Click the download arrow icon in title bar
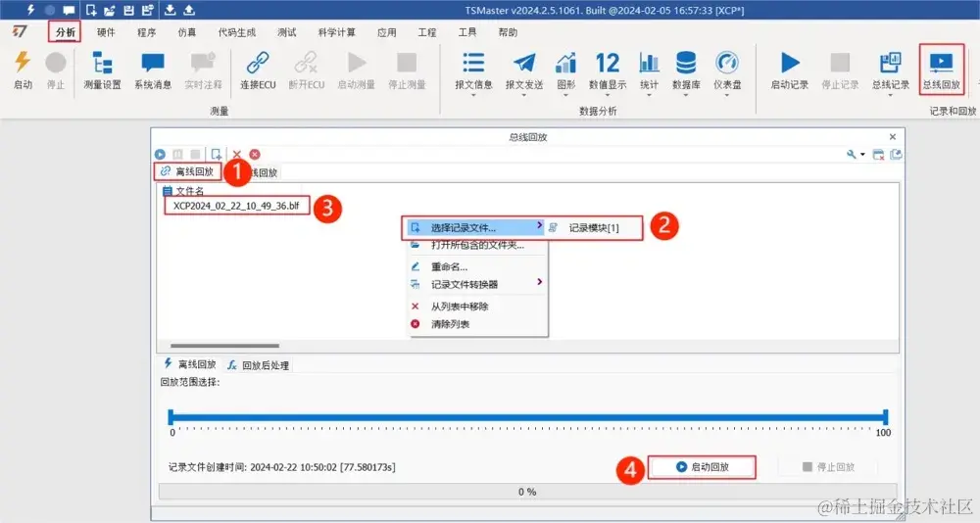The width and height of the screenshot is (980, 523). tap(170, 10)
